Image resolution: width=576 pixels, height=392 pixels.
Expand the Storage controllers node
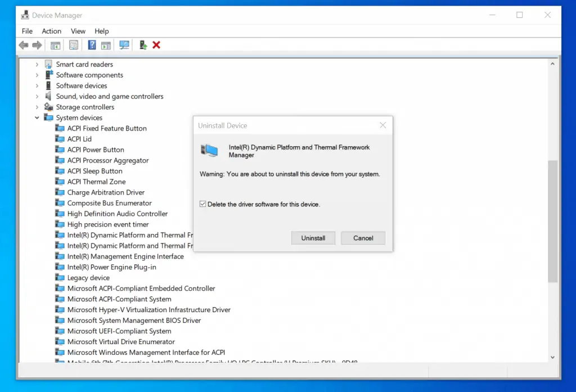pos(37,107)
